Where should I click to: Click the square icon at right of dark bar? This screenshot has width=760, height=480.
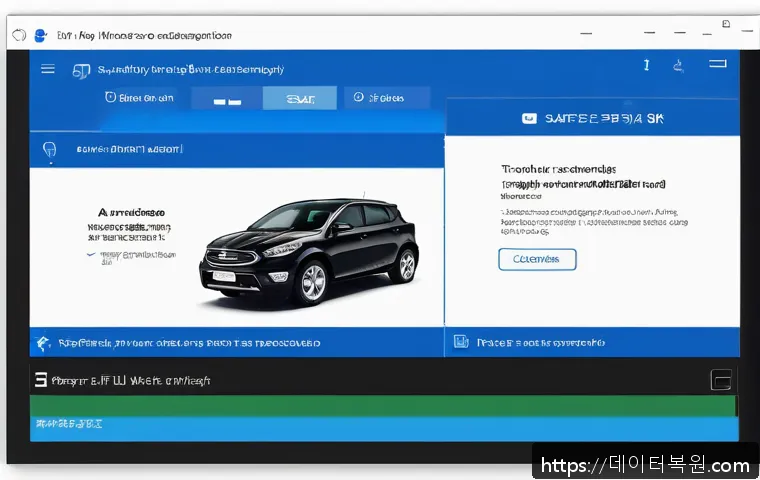721,380
